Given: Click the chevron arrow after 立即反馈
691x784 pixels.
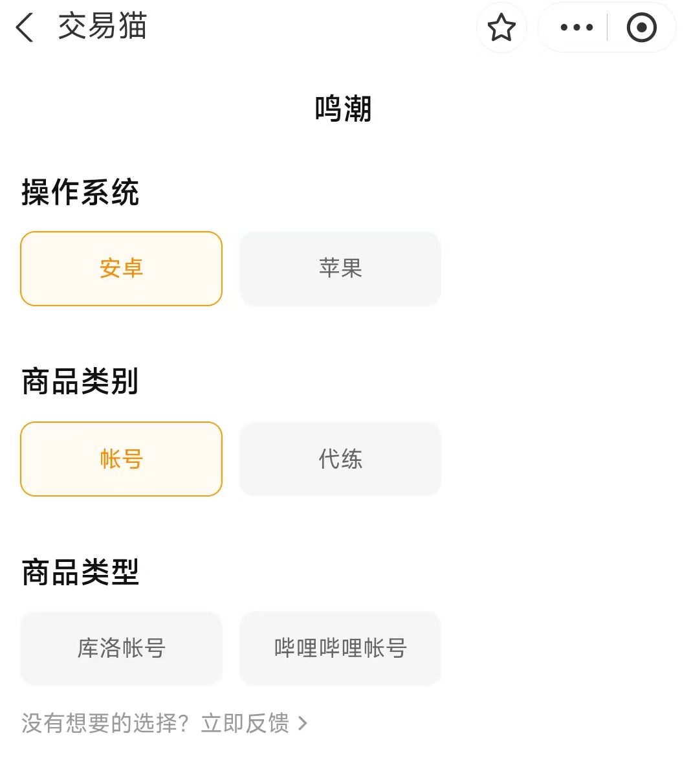Looking at the screenshot, I should coord(303,723).
